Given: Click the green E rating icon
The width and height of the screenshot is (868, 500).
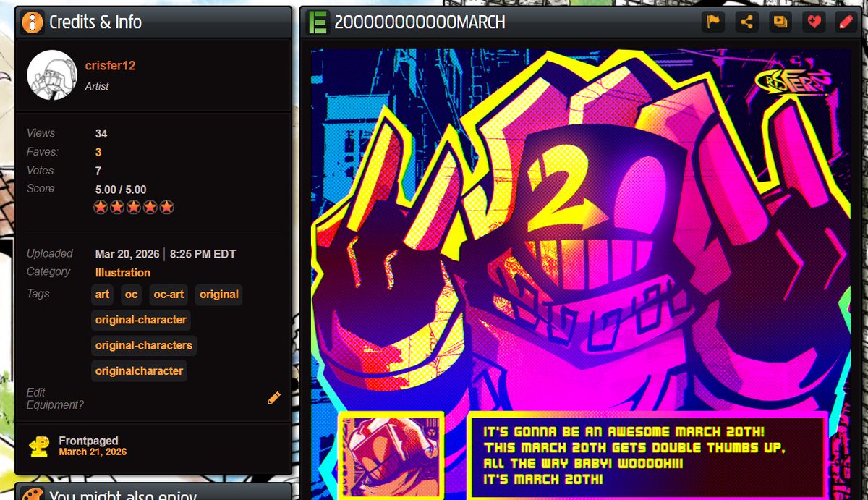Looking at the screenshot, I should (x=316, y=22).
